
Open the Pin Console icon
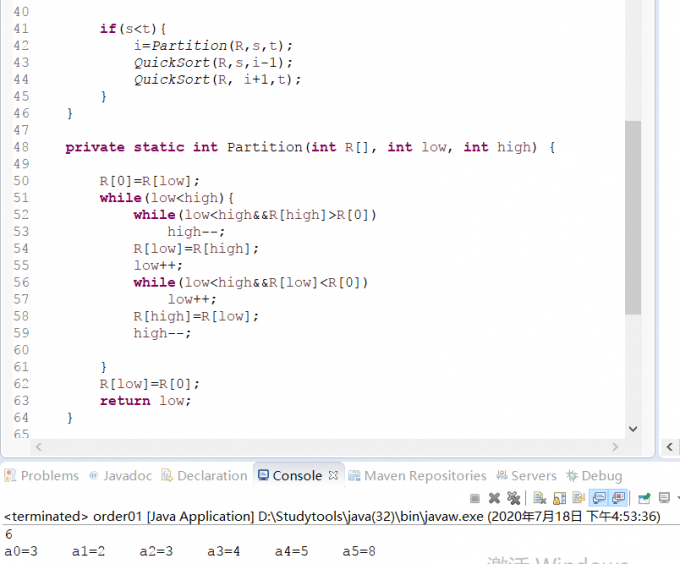point(645,497)
